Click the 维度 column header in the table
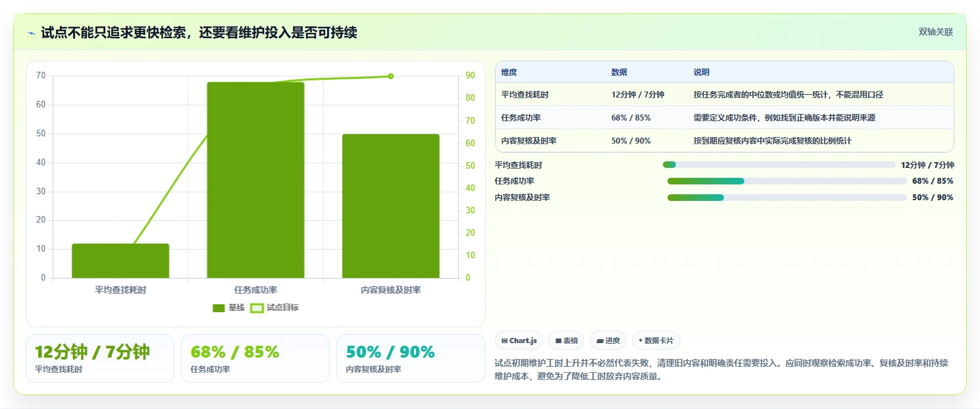The image size is (980, 409). (x=509, y=72)
